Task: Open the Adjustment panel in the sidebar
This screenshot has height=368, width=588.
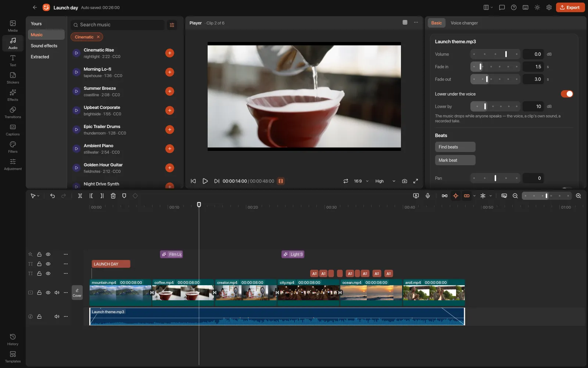Action: [x=13, y=164]
